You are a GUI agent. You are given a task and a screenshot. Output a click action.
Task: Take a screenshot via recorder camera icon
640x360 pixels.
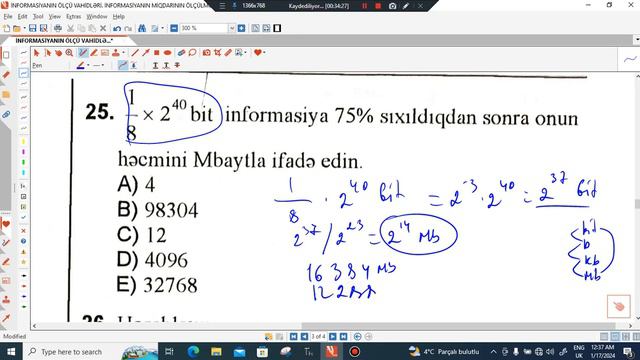click(392, 6)
